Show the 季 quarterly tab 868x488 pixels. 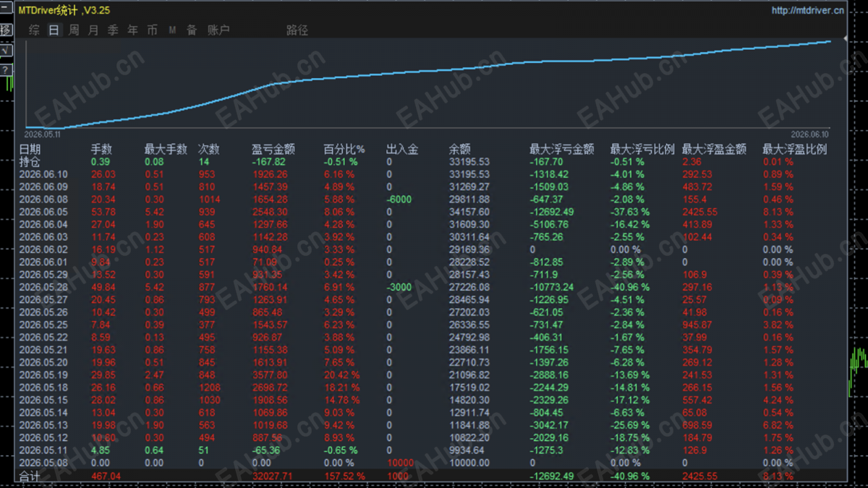pos(113,30)
